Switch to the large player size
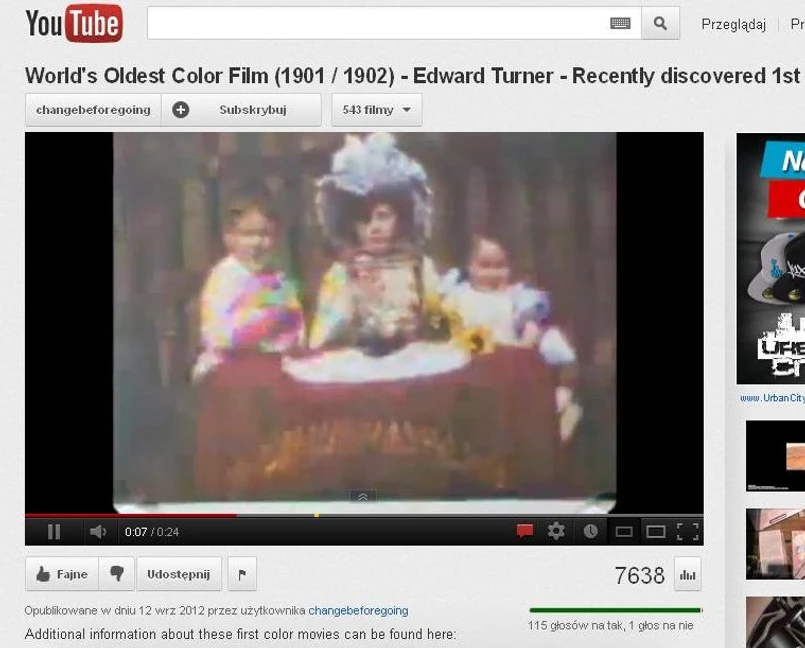 (656, 531)
